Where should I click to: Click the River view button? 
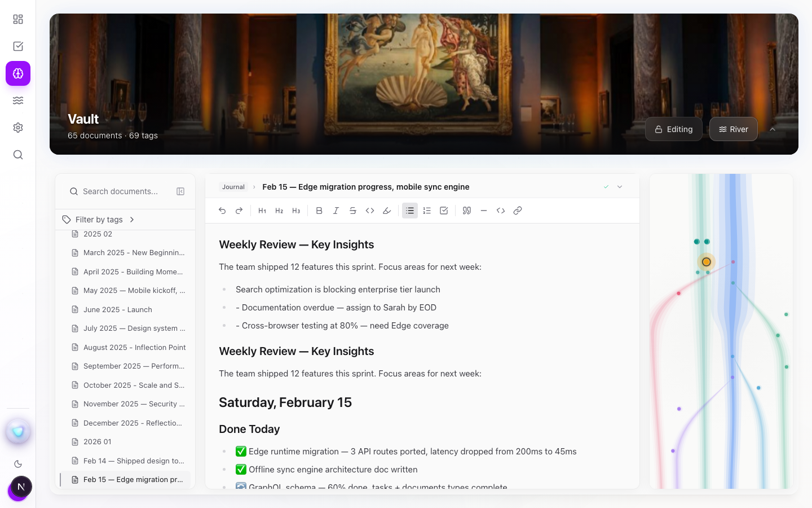[733, 129]
